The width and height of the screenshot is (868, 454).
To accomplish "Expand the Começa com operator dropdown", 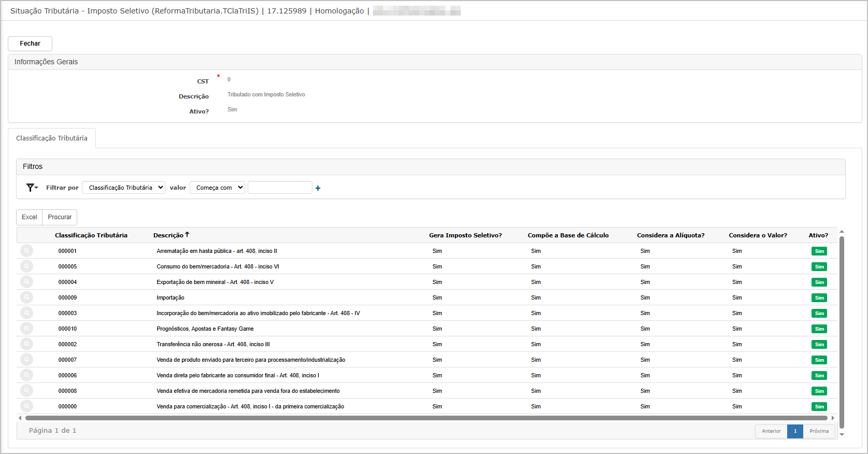I will point(217,188).
